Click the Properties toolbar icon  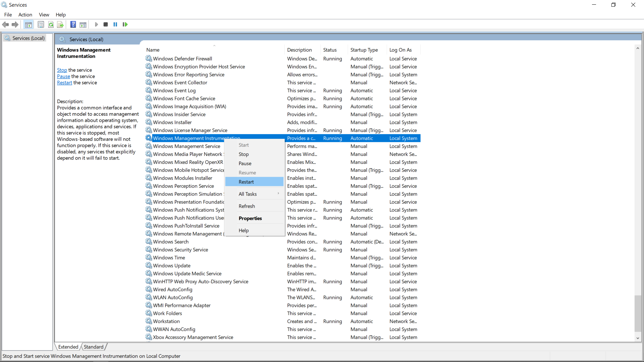click(41, 24)
